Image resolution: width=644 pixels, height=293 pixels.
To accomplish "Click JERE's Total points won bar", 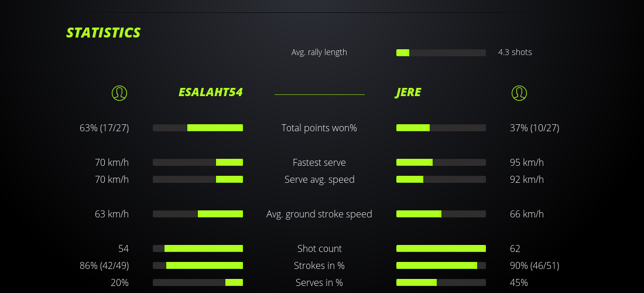I will [441, 128].
